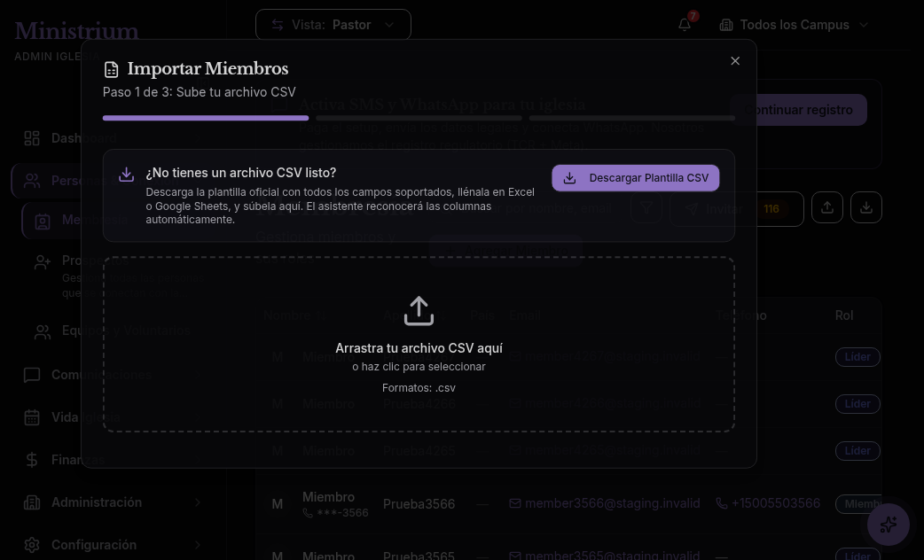This screenshot has width=924, height=560.
Task: Click the filter funnel icon button
Action: [646, 207]
